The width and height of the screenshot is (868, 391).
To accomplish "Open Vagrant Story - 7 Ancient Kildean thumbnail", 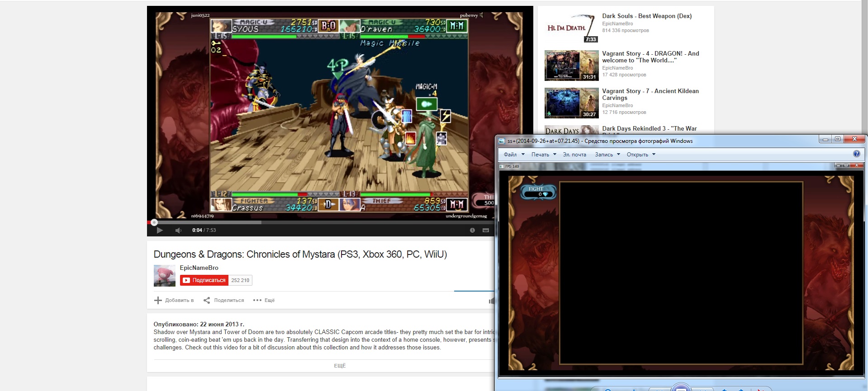I will [x=572, y=103].
